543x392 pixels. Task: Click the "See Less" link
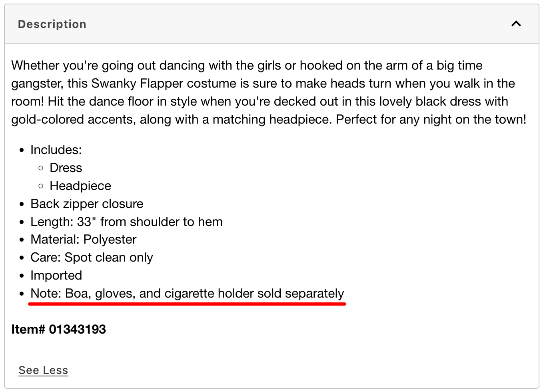point(43,370)
